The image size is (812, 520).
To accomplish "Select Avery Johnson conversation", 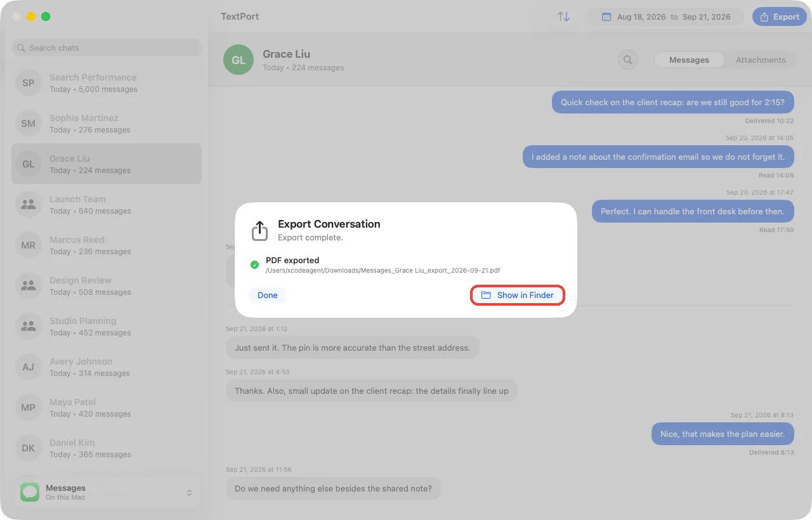I will pyautogui.click(x=107, y=367).
